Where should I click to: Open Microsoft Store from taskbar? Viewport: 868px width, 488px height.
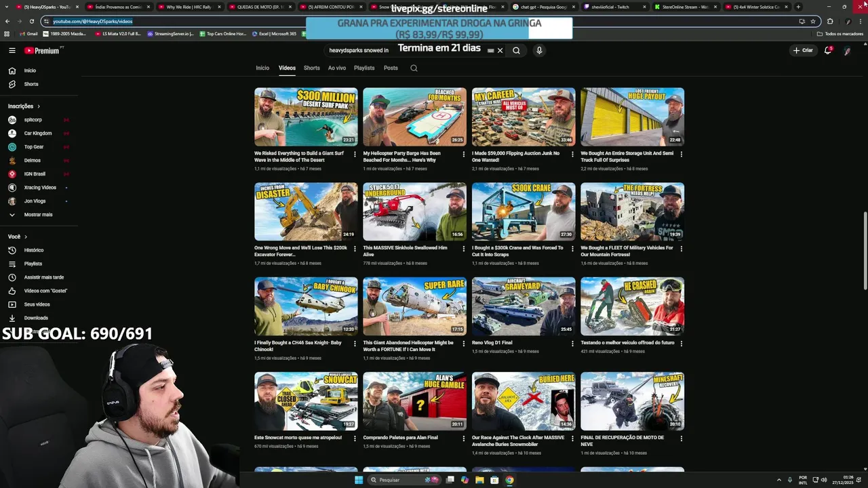coord(494,480)
